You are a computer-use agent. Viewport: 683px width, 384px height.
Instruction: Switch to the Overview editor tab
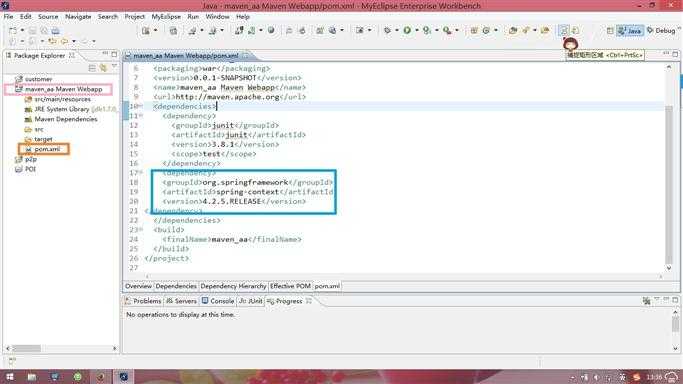(x=138, y=286)
